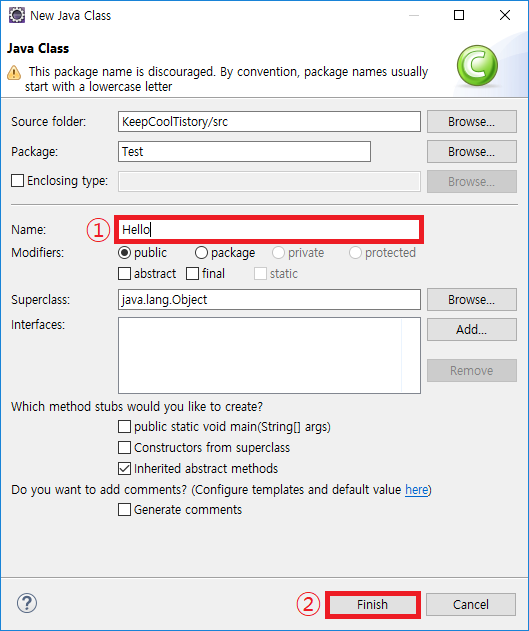This screenshot has height=631, width=529.
Task: Check the abstract modifier checkbox
Action: (124, 274)
